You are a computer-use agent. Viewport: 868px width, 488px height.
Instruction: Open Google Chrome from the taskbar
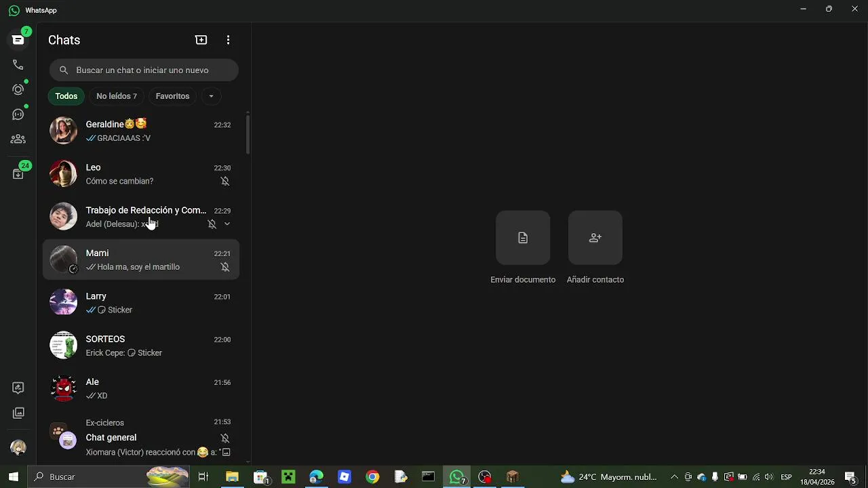(x=372, y=476)
